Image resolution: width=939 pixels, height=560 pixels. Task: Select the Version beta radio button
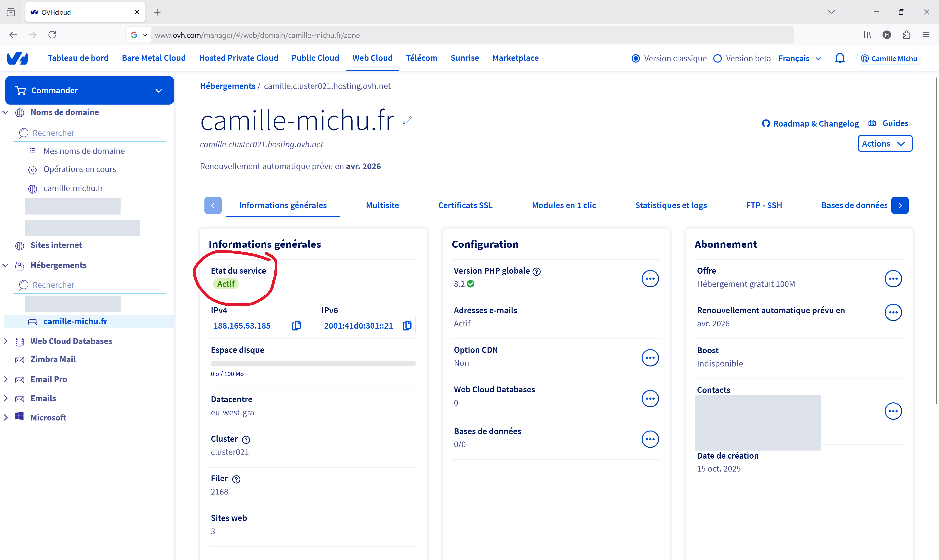(x=717, y=58)
